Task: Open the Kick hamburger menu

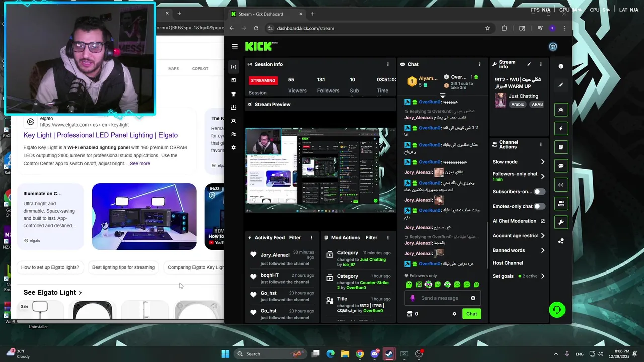Action: [235, 46]
